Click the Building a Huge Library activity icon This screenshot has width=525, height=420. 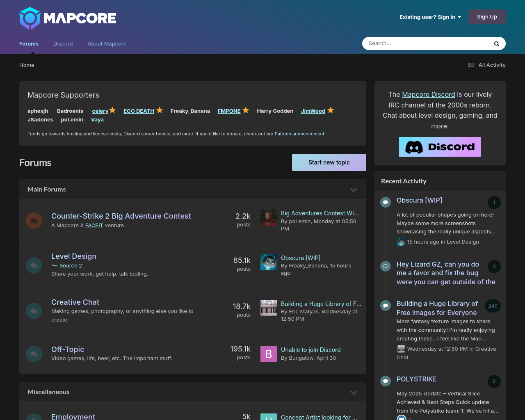(x=386, y=306)
